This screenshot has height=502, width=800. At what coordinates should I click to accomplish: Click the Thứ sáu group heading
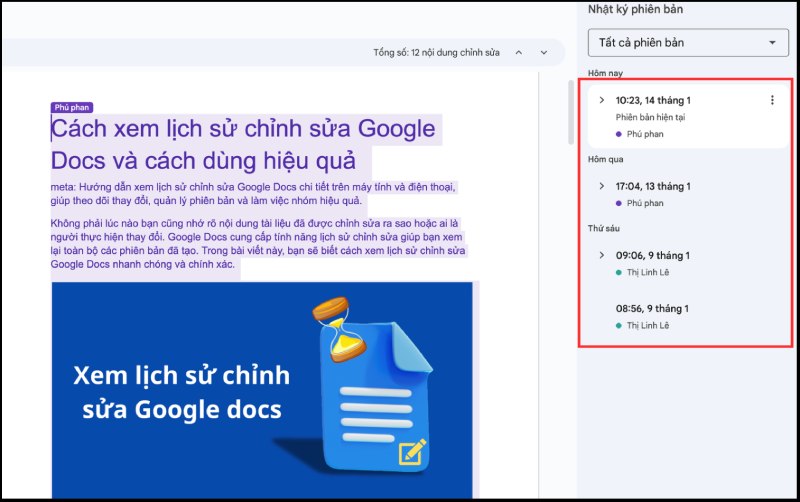click(604, 228)
